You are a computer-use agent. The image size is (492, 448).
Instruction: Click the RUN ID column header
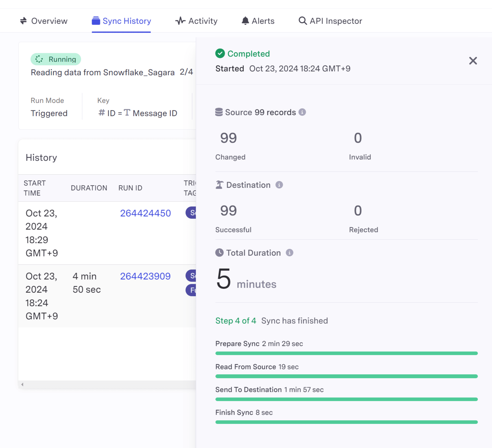click(x=130, y=188)
